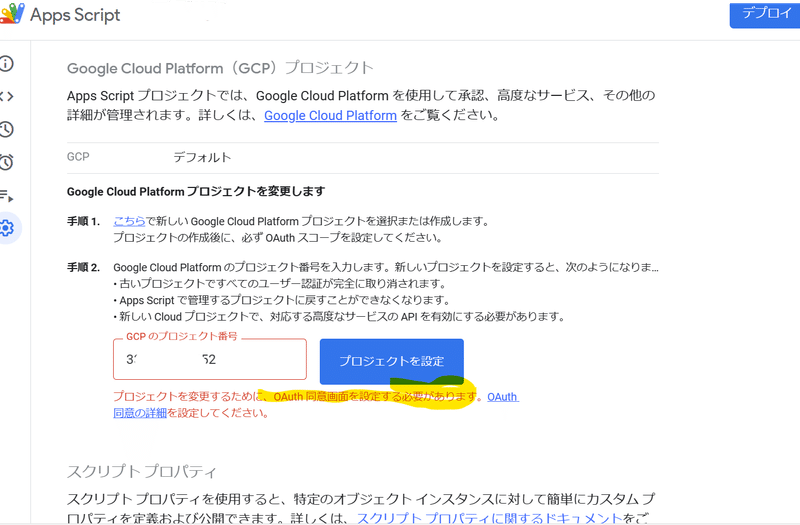Click the スクリプト プロパティ heading
The width and height of the screenshot is (800, 525).
[x=142, y=471]
